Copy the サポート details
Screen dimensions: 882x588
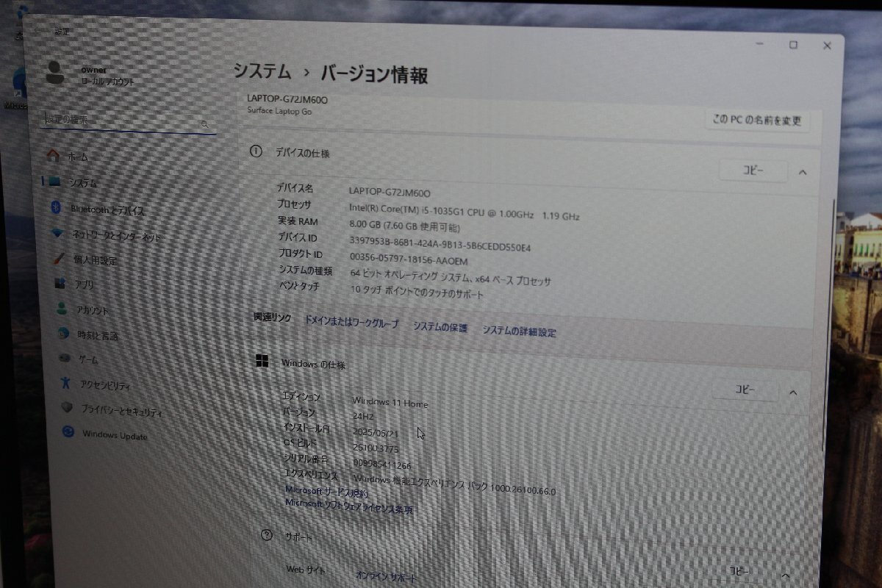[739, 571]
